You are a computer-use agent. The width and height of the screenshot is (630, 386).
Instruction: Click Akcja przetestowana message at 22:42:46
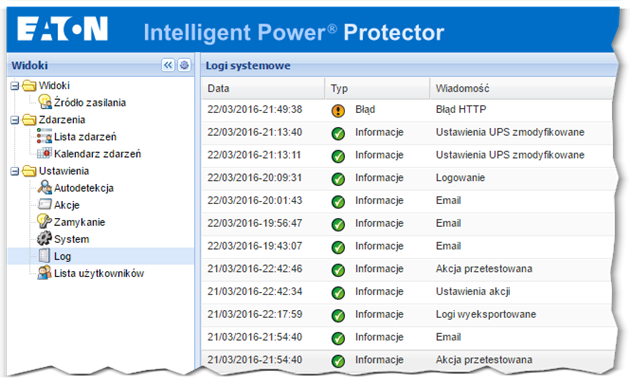484,269
